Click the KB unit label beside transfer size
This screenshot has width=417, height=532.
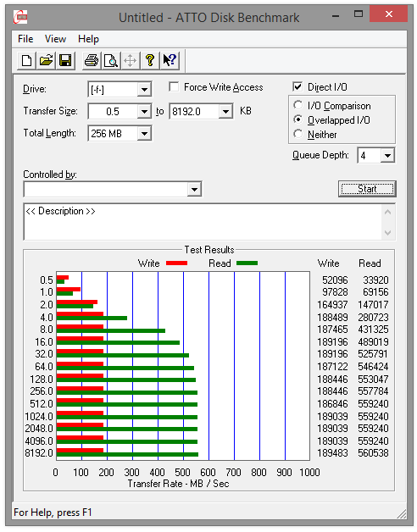[x=246, y=111]
